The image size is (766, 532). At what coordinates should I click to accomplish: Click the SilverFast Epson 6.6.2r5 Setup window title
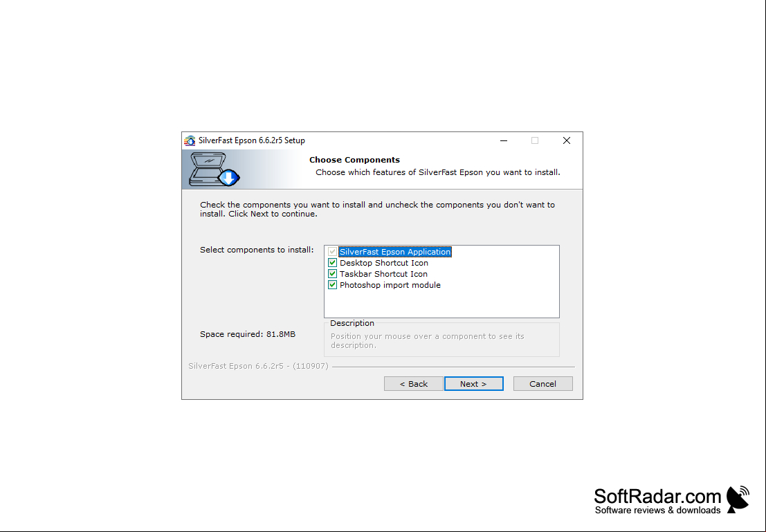(x=252, y=140)
